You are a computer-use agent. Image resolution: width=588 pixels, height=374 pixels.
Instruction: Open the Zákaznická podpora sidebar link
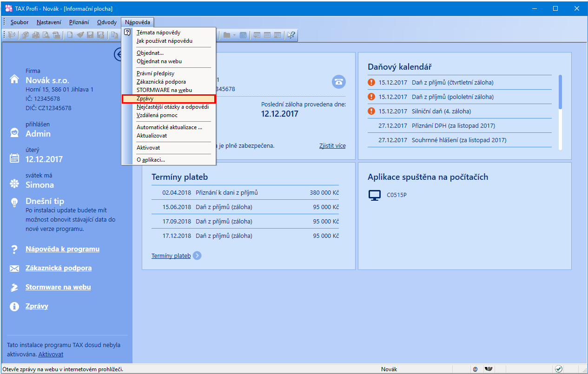59,268
